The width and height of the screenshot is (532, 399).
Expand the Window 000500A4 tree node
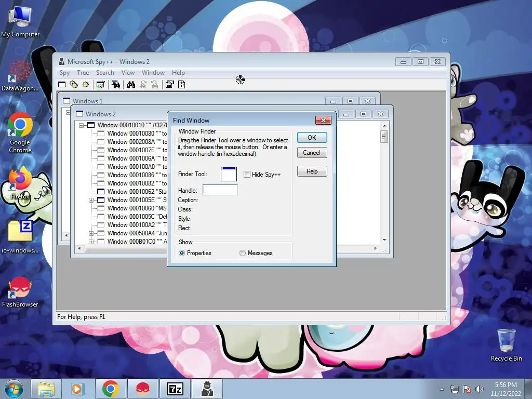pos(91,233)
